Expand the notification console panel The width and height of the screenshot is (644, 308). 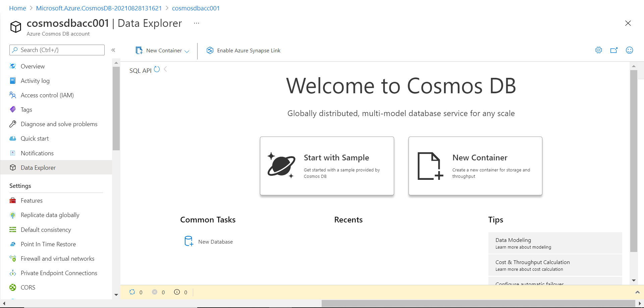click(638, 292)
